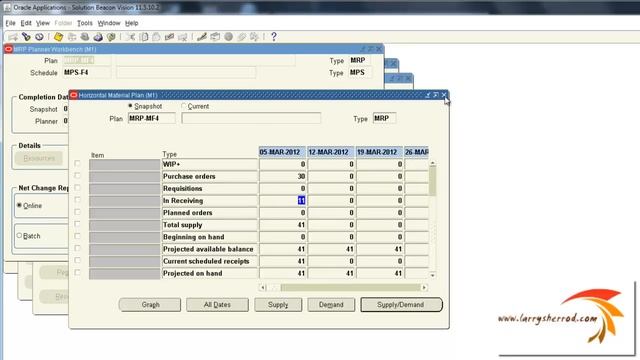
Task: Click the Resources button in Planner Workbench
Action: point(39,158)
